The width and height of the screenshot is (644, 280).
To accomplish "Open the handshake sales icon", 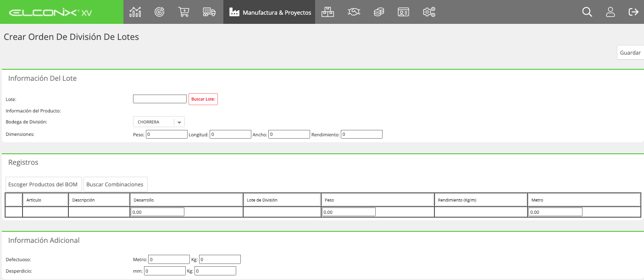I will pos(354,12).
